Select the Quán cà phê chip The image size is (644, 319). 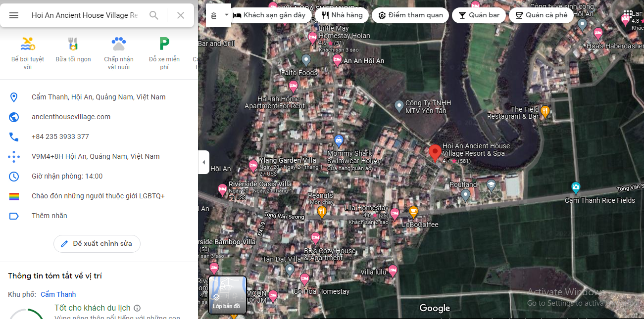click(x=542, y=15)
